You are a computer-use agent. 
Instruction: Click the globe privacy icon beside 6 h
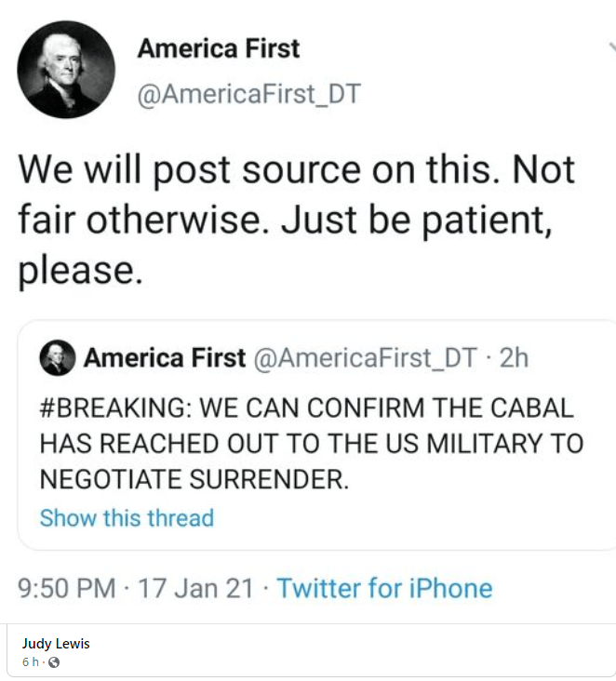(x=53, y=662)
